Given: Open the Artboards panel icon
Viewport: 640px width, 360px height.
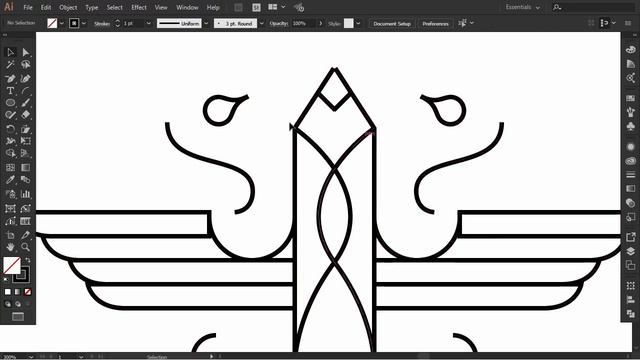Looking at the screenshot, I should (x=631, y=265).
